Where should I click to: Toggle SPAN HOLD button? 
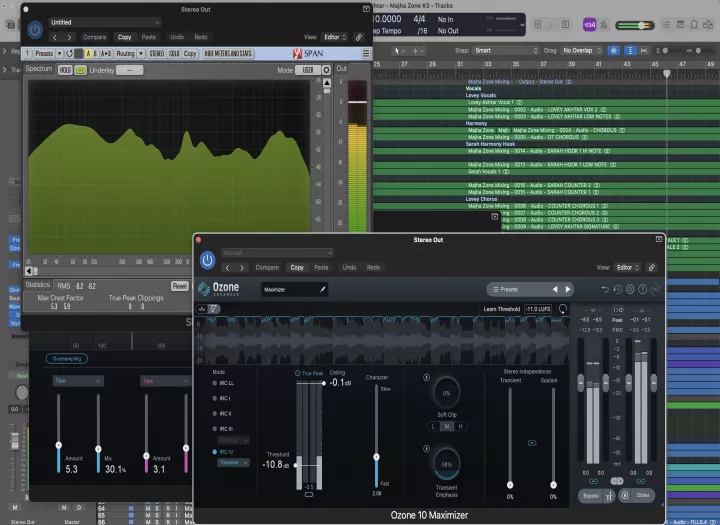tap(65, 70)
